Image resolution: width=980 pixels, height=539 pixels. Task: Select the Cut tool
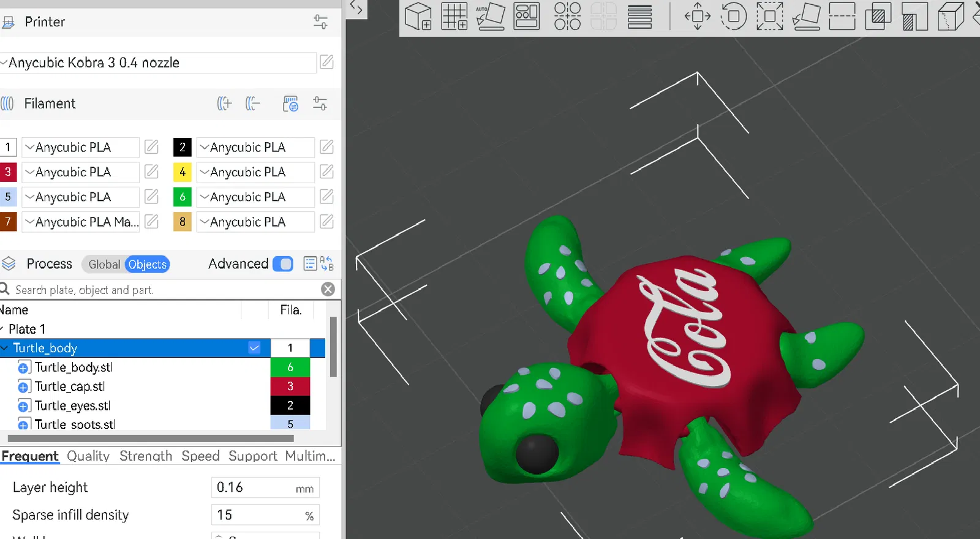[x=842, y=17]
